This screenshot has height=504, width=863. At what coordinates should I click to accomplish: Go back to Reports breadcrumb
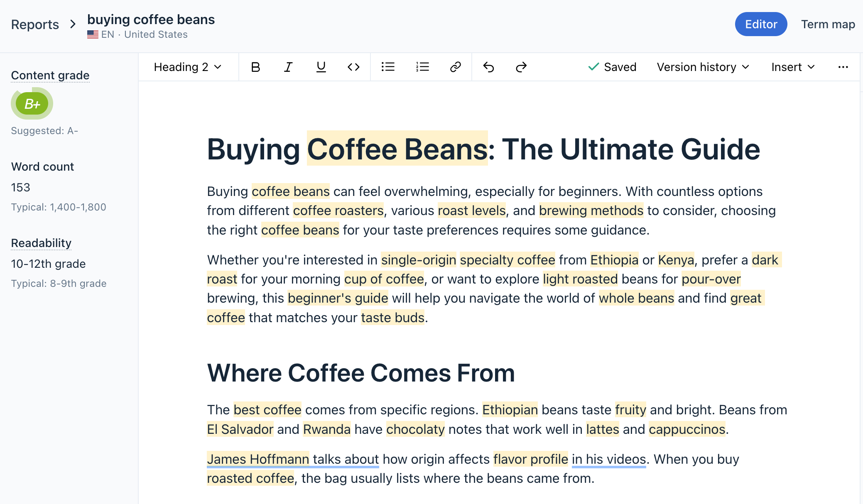point(35,24)
